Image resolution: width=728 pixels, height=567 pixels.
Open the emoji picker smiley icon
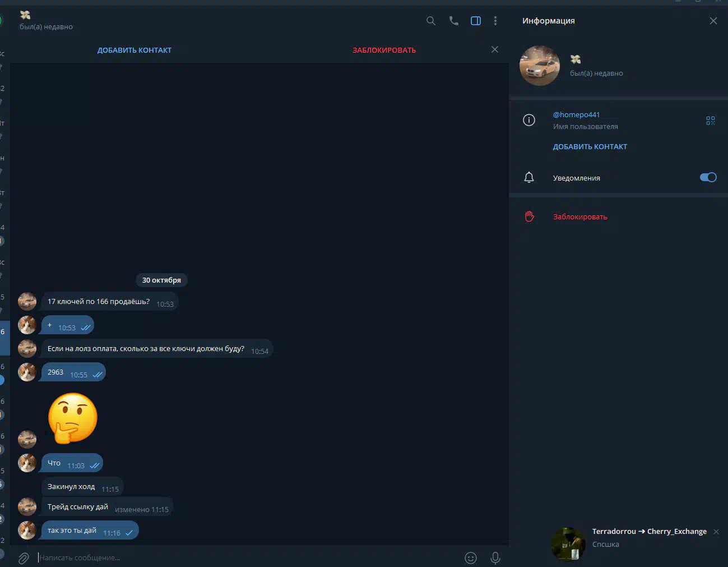point(471,557)
